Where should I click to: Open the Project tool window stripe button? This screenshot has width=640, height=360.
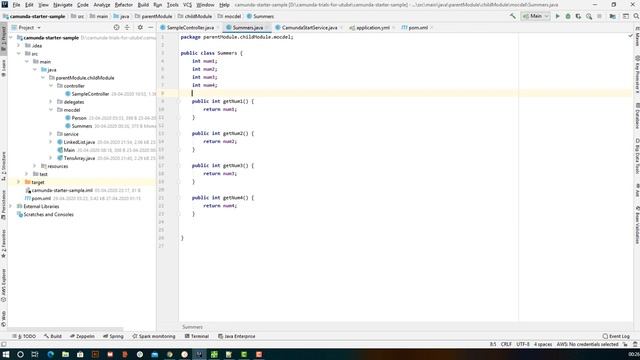coord(4,38)
